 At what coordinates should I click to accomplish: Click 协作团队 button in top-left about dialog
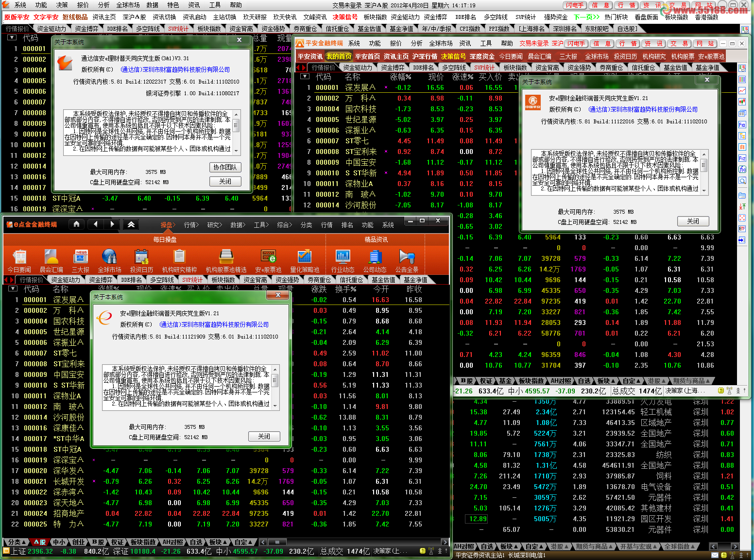click(225, 167)
